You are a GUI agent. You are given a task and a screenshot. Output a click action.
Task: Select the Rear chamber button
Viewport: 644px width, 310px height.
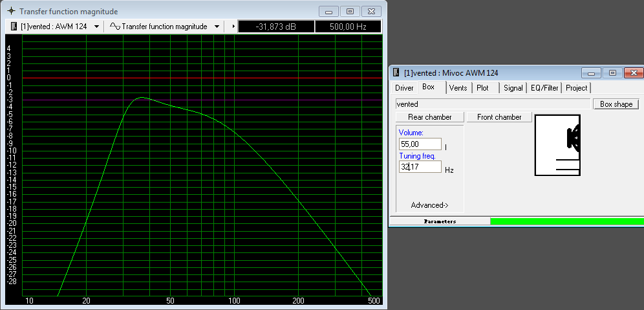[429, 117]
